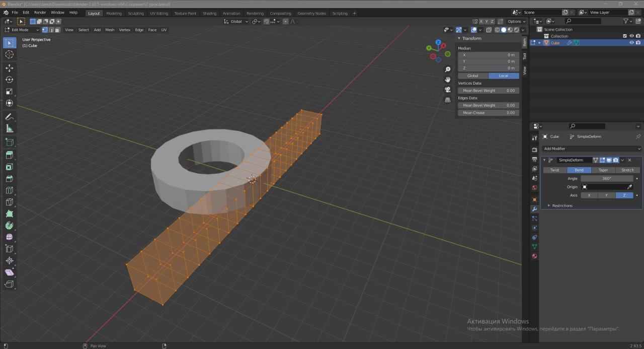Select the Transform tool
The width and height of the screenshot is (644, 349).
(x=9, y=103)
